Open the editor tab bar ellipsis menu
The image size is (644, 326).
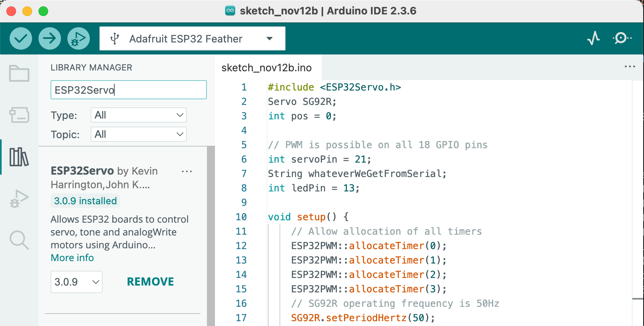tap(630, 66)
